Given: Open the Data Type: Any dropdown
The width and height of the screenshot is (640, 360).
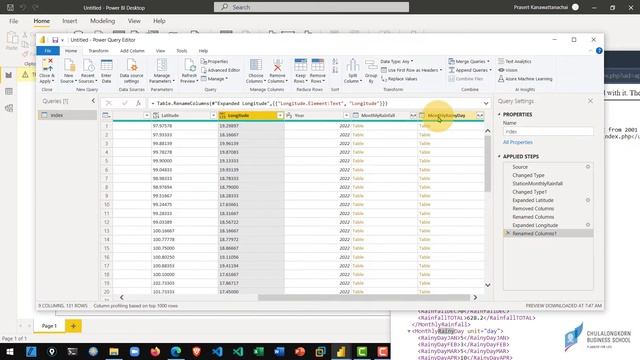Looking at the screenshot, I should tap(397, 61).
